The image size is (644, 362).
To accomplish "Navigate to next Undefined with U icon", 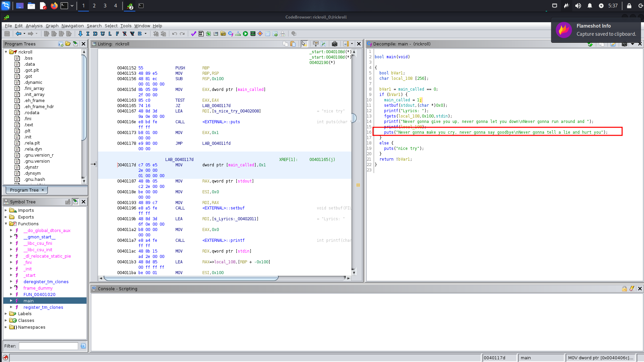I will (103, 34).
